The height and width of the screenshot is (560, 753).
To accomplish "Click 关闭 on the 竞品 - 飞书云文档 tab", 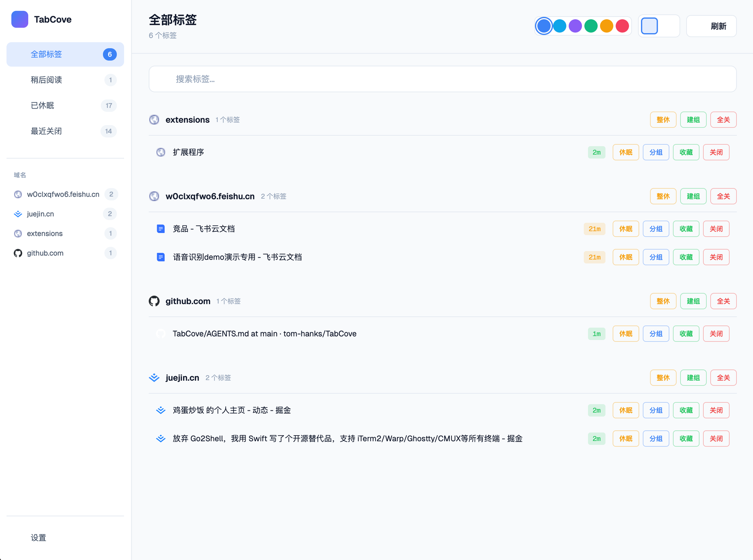I will 716,229.
